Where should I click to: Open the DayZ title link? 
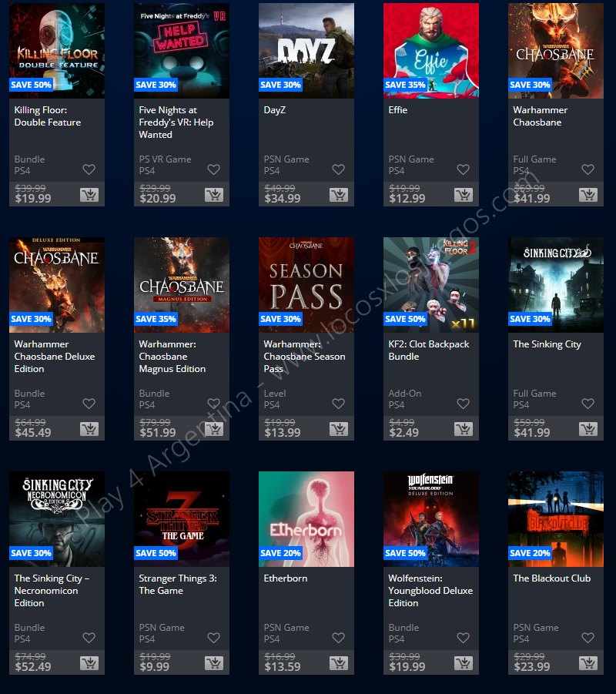pos(274,110)
